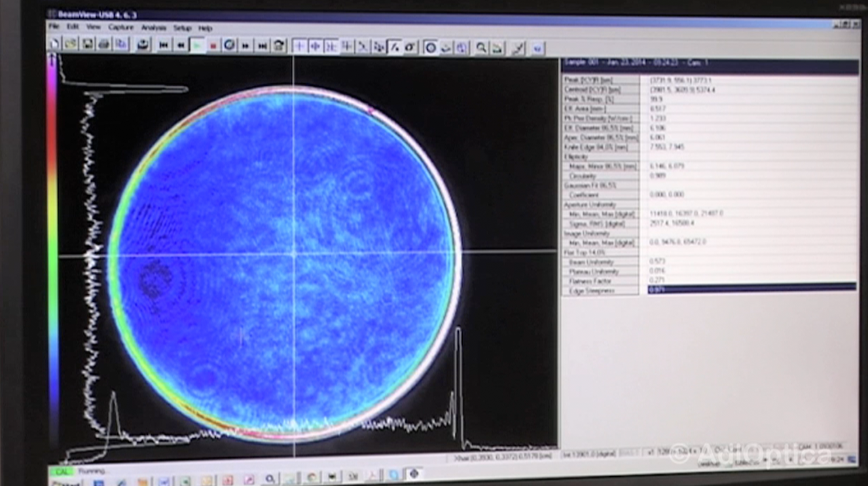Screen dimensions: 868x486
Task: Click the beam image center crosshair
Action: pyautogui.click(x=293, y=254)
